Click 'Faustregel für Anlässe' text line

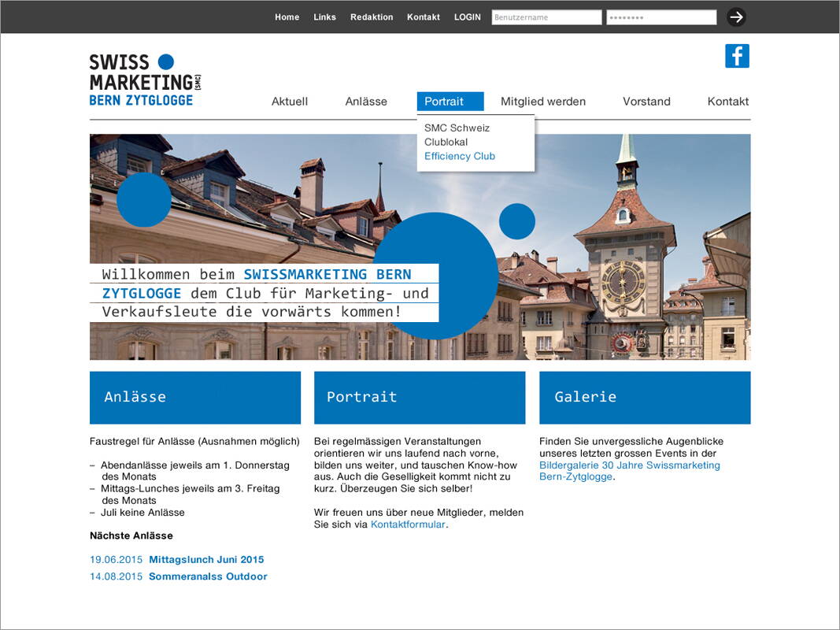194,442
